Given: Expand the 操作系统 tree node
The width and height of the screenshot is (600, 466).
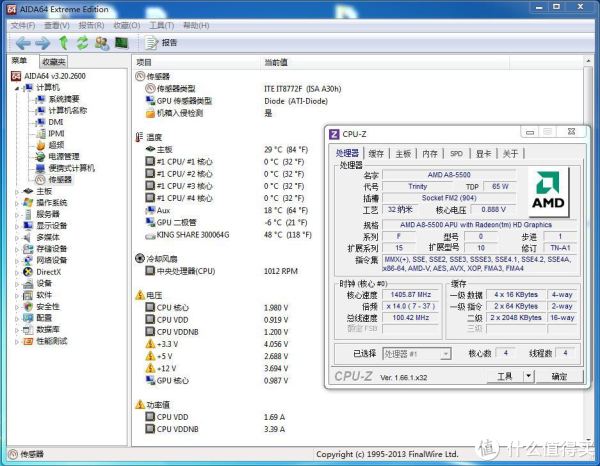Looking at the screenshot, I should [x=16, y=203].
